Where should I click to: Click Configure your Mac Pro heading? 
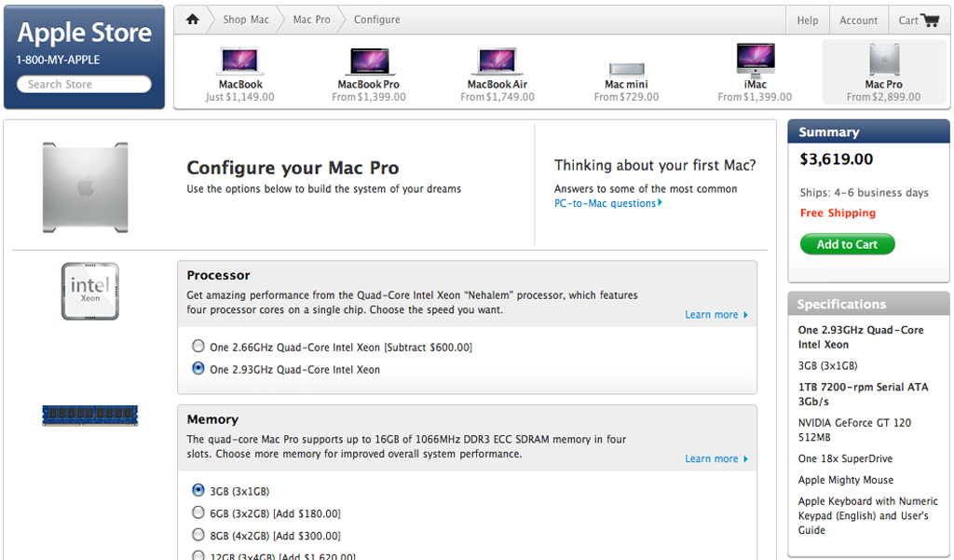click(x=293, y=168)
